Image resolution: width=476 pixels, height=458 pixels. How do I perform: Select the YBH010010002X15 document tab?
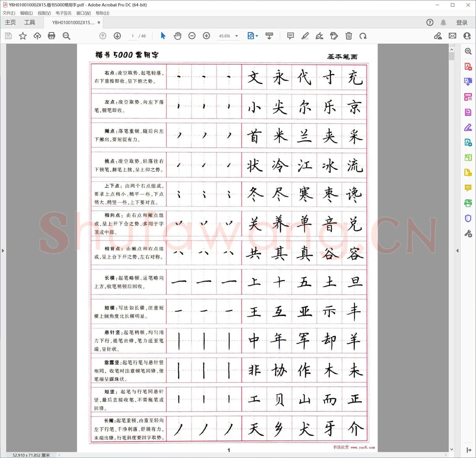pyautogui.click(x=73, y=23)
